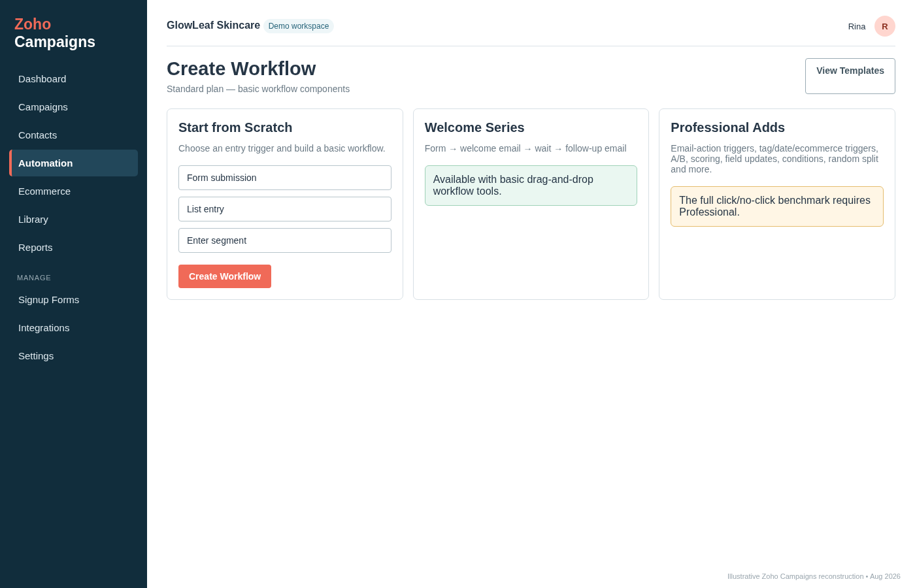915x588 pixels.
Task: Go to Campaigns in the sidebar
Action: (x=73, y=107)
